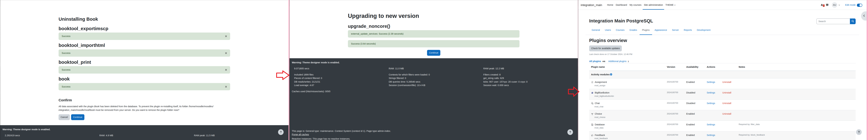Click the Purge all caches link
The image size is (868, 140).
coord(300,135)
